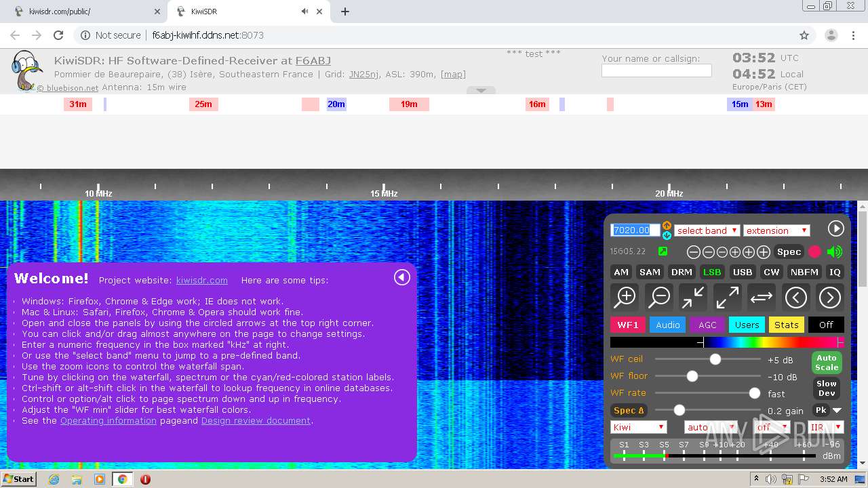Click the circled play arrow in control panel
The image size is (868, 488).
pos(835,228)
